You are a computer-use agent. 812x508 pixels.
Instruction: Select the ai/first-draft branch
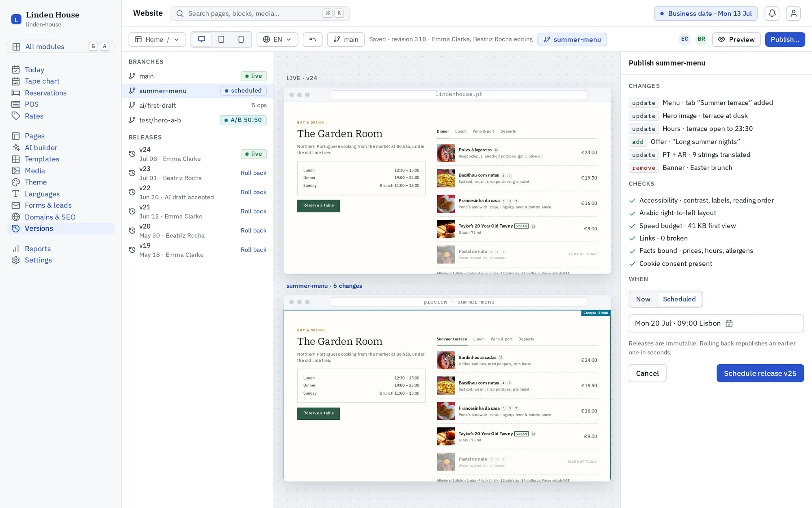pyautogui.click(x=198, y=105)
